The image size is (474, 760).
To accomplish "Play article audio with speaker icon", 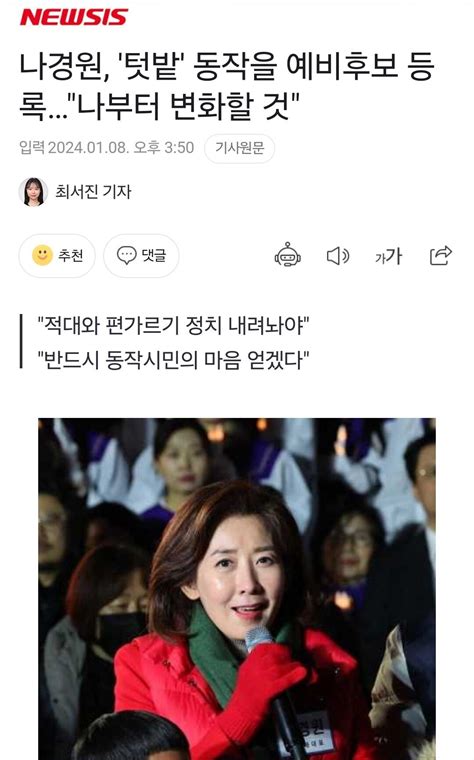I will tap(338, 255).
